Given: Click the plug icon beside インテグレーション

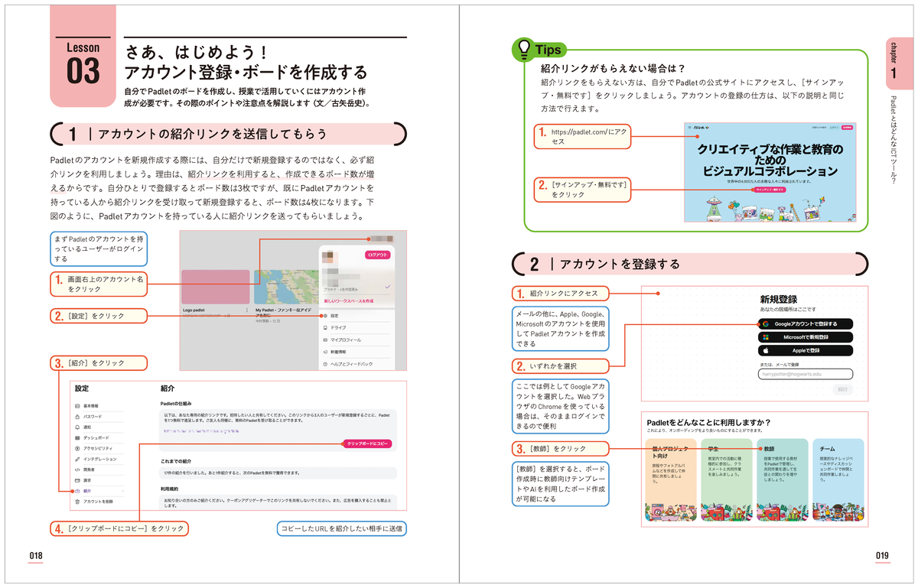Looking at the screenshot, I should [x=77, y=460].
